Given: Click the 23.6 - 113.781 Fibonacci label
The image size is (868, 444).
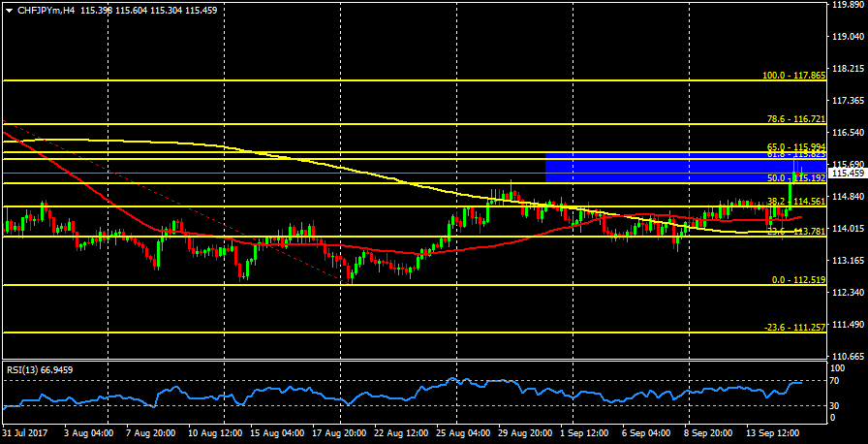Looking at the screenshot, I should pyautogui.click(x=795, y=232).
